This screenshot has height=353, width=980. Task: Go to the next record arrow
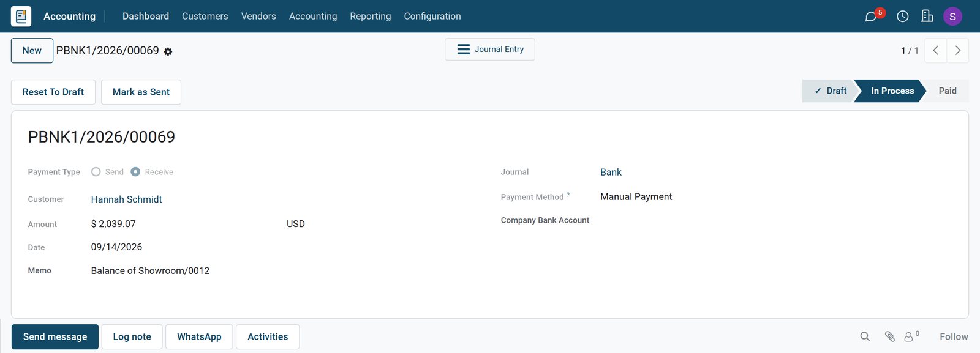tap(958, 51)
